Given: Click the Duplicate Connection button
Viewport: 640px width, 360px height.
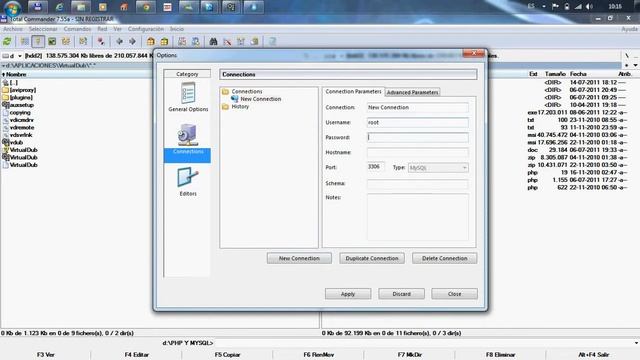Looking at the screenshot, I should (372, 258).
